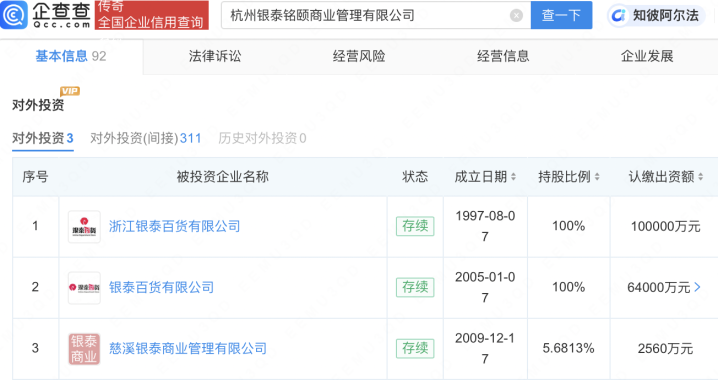
Task: Sort by 成立日期 column arrows
Action: coord(513,177)
